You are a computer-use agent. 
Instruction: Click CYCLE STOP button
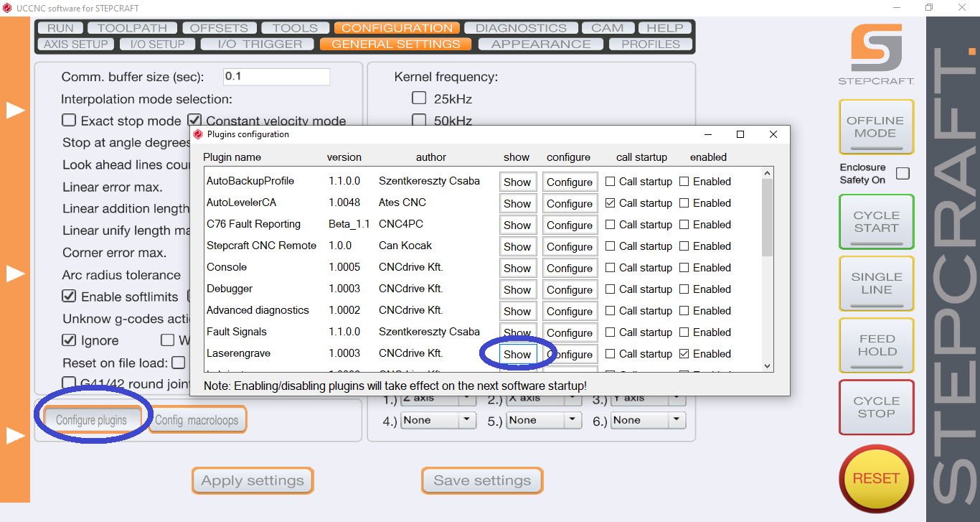tap(876, 407)
